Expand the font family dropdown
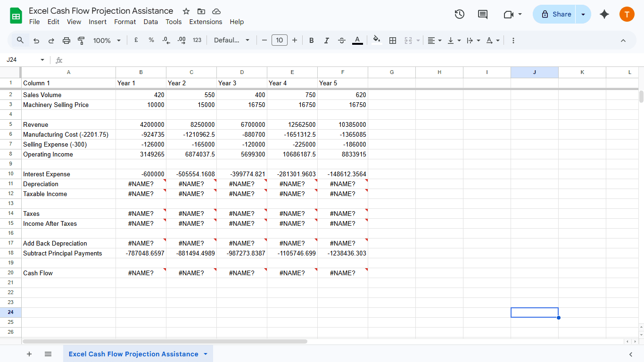This screenshot has width=644, height=362. (231, 41)
